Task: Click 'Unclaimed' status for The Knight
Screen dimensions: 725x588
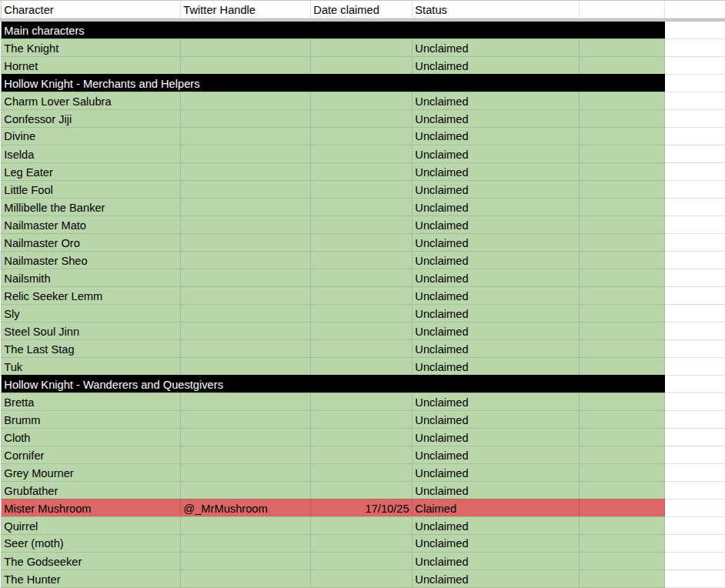Action: point(496,48)
